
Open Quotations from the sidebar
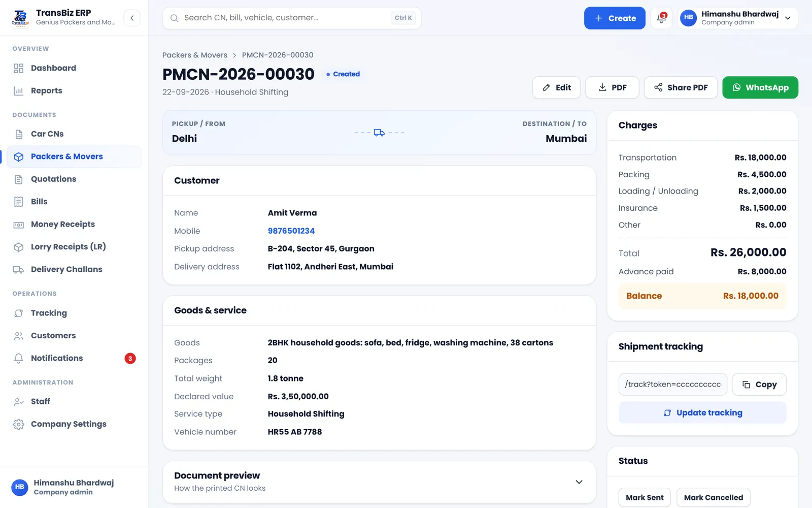[74, 179]
